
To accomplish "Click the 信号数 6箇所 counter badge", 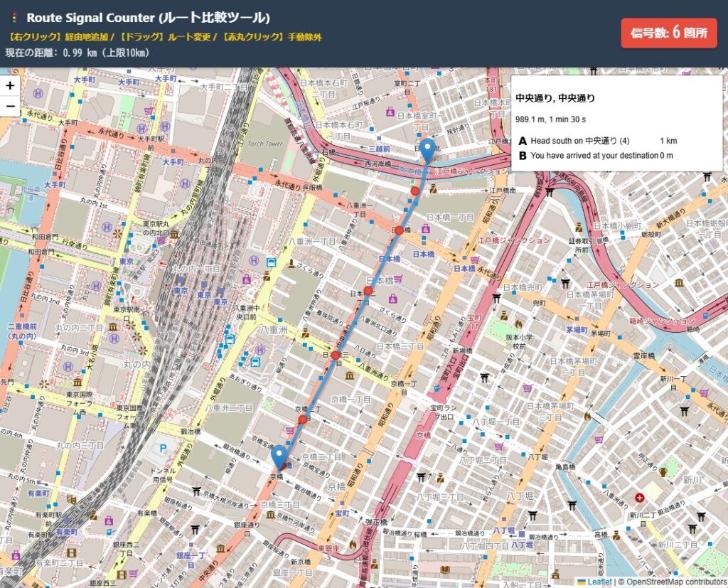I will [x=668, y=33].
